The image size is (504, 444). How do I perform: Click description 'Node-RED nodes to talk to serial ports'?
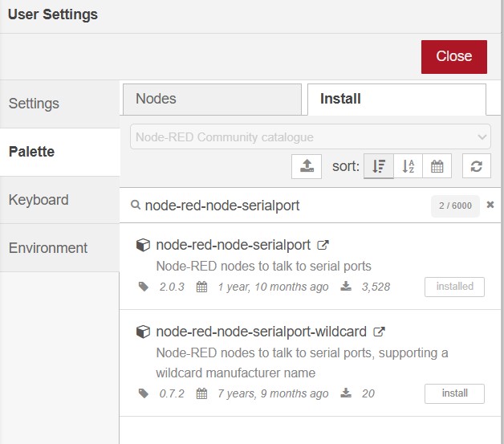pyautogui.click(x=263, y=267)
